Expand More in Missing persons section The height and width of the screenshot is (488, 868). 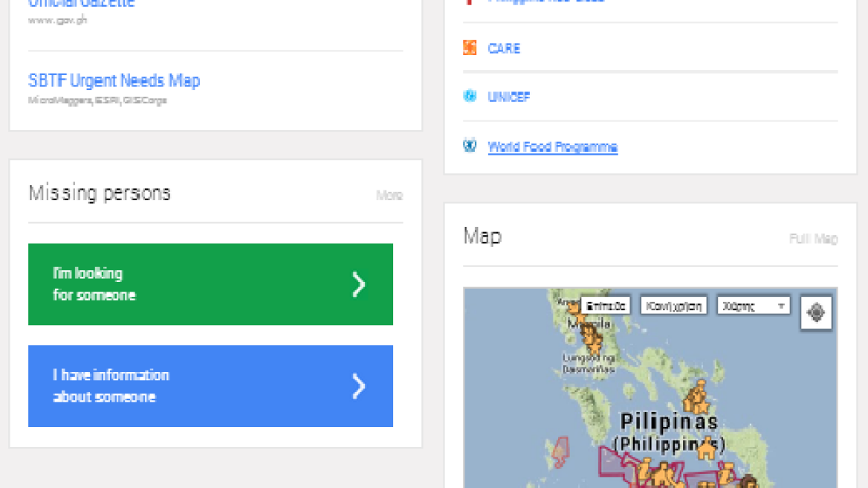point(389,196)
